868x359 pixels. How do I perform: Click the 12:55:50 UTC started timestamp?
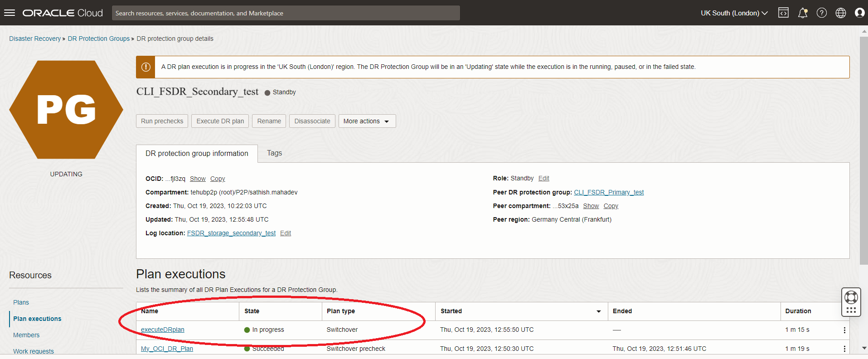pyautogui.click(x=487, y=330)
